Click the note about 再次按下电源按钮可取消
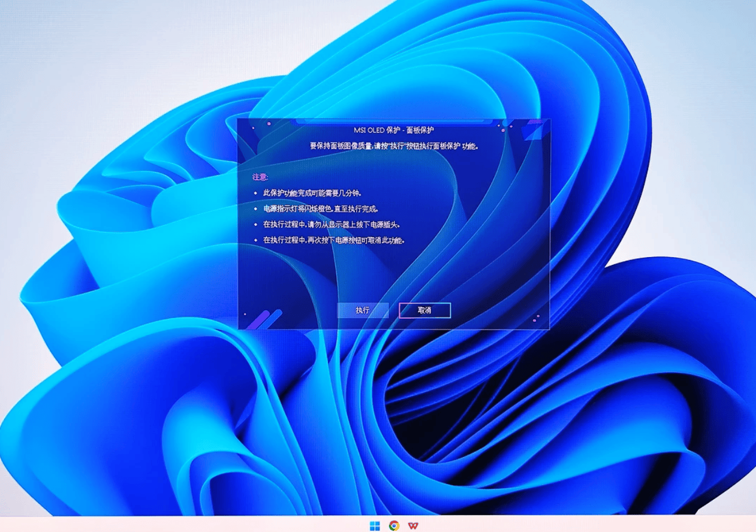This screenshot has height=532, width=756. (x=334, y=240)
